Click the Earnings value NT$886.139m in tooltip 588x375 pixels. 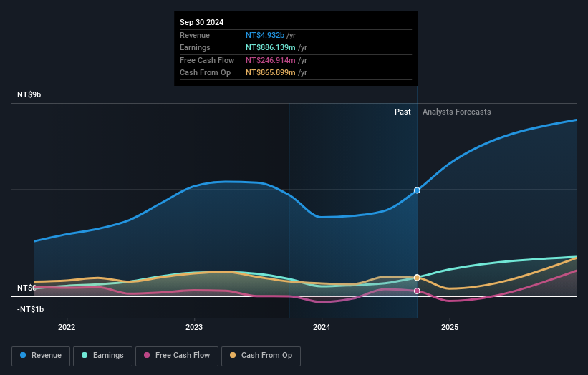(271, 47)
